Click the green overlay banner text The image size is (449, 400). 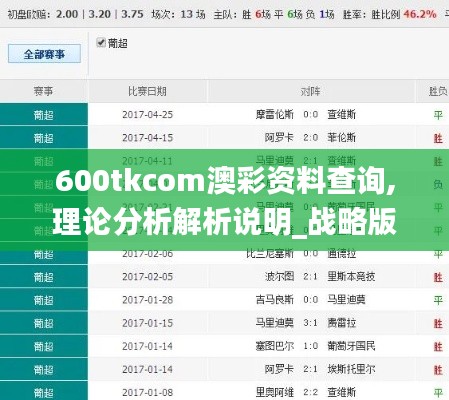[225, 201]
